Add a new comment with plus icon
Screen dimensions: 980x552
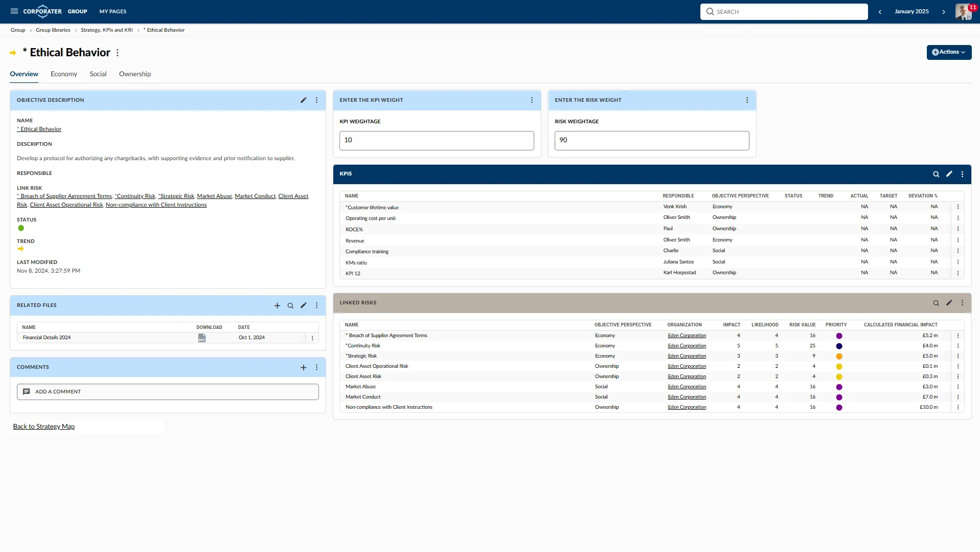tap(304, 367)
